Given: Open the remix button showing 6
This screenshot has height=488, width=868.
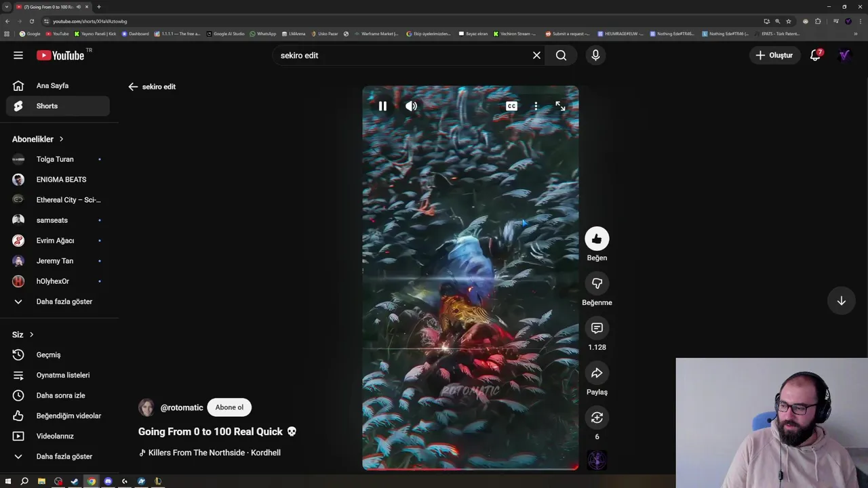Looking at the screenshot, I should click(x=597, y=418).
